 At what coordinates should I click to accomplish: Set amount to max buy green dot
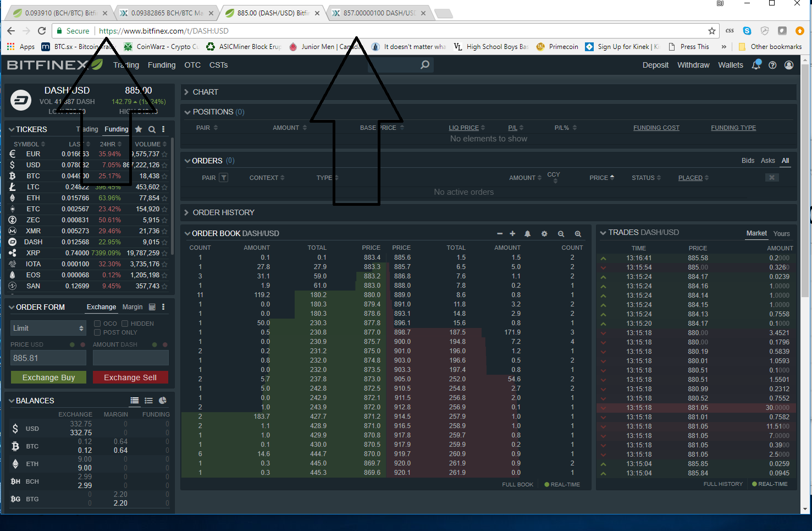[x=154, y=344]
